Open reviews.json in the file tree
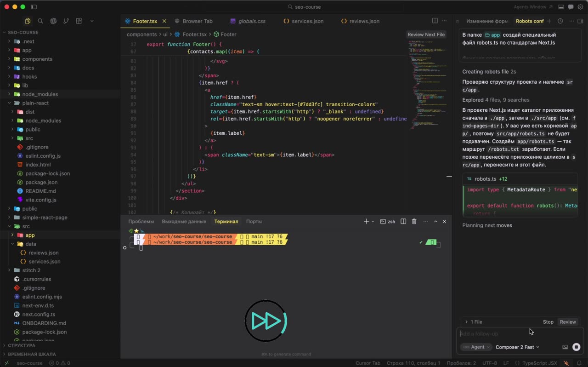Viewport: 588px width, 367px height. coord(43,252)
